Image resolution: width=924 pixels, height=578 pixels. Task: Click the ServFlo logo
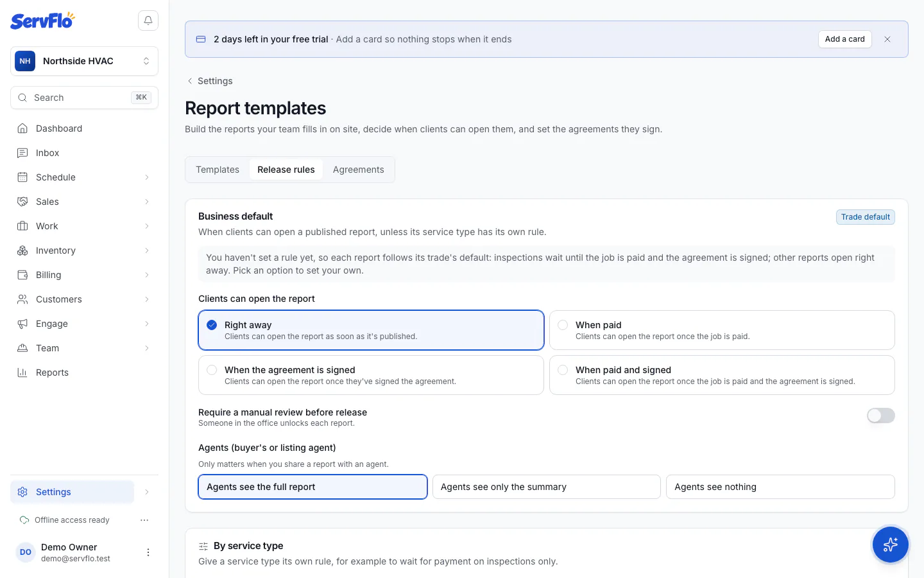coord(43,21)
